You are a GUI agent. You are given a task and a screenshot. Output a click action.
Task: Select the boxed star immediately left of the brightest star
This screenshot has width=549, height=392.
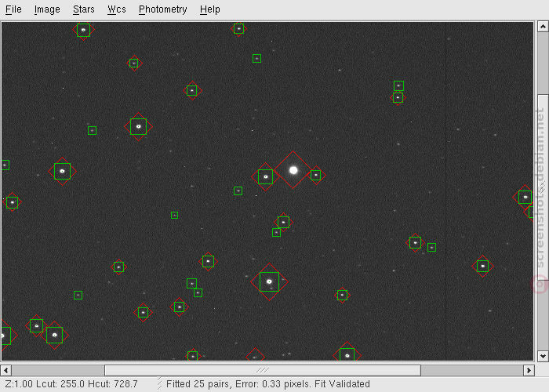click(265, 176)
